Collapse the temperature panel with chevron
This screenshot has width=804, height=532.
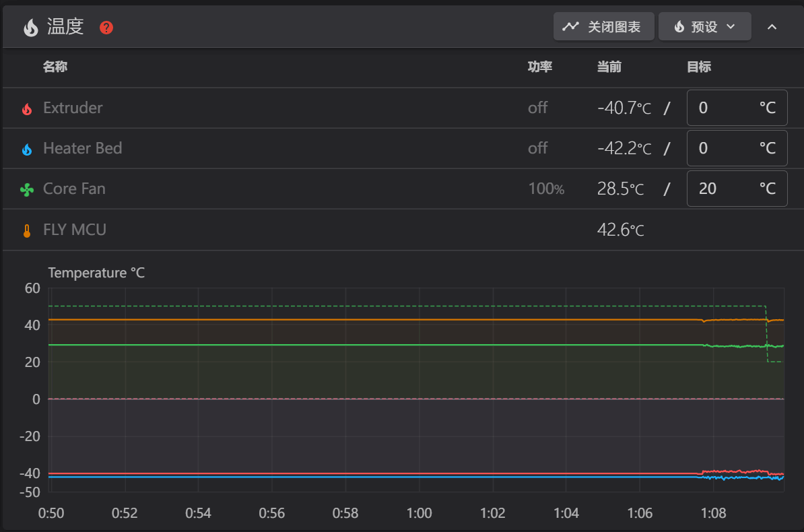pyautogui.click(x=772, y=27)
